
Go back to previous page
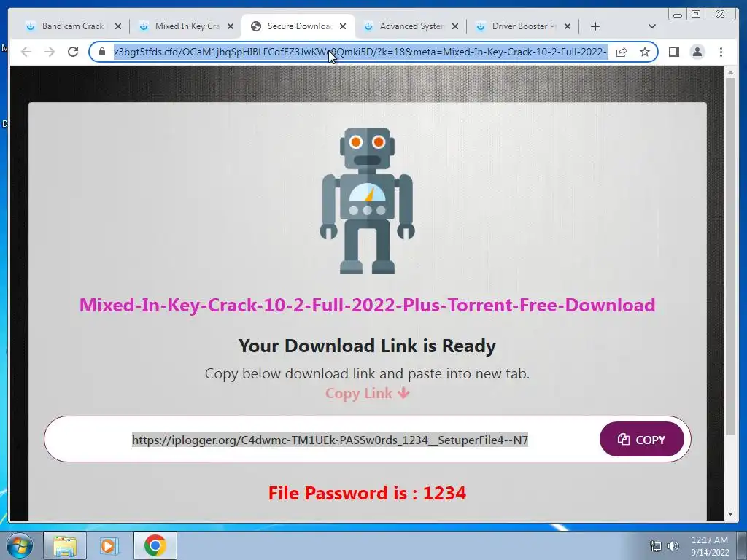[x=26, y=52]
